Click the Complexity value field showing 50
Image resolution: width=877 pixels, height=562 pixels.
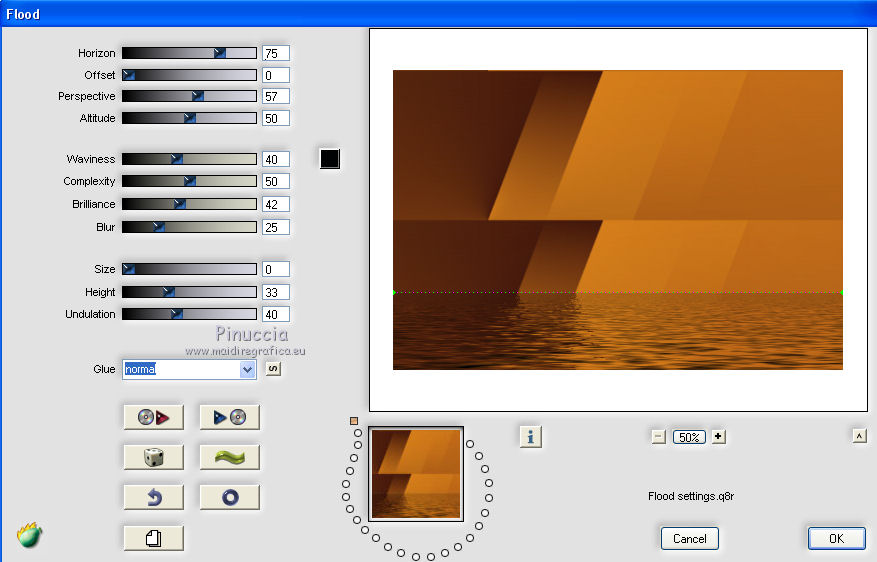[276, 181]
